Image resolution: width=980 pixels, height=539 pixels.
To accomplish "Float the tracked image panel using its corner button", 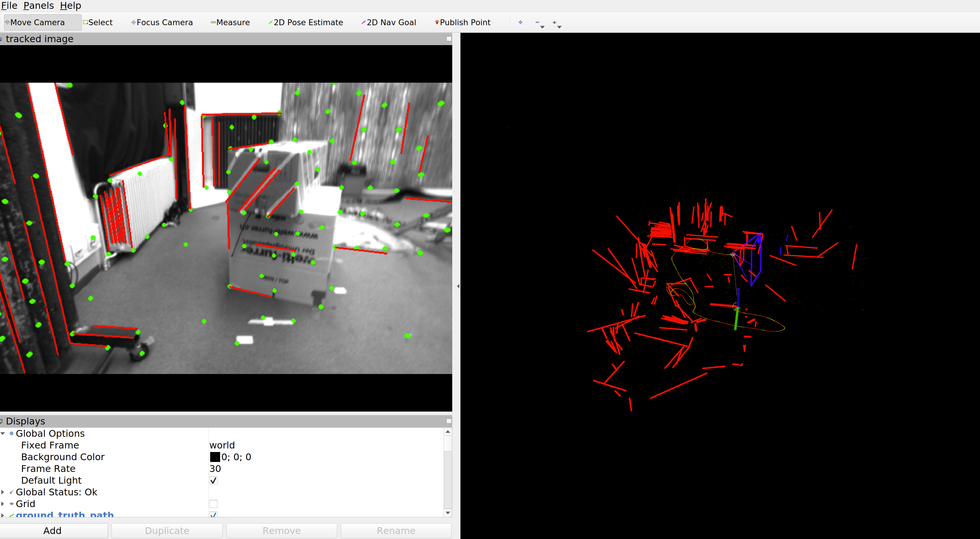I will 449,39.
